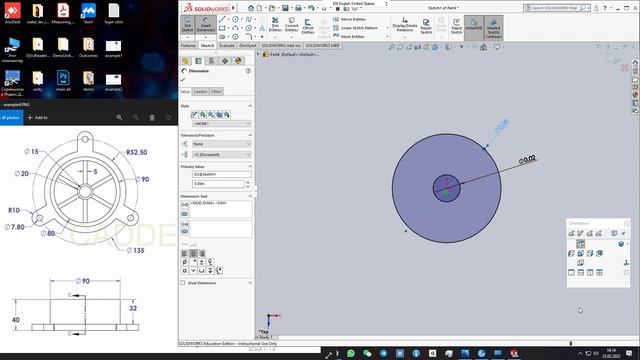This screenshot has width=640, height=360.
Task: Switch to Leaders tab in Dimension panel
Action: coord(200,92)
